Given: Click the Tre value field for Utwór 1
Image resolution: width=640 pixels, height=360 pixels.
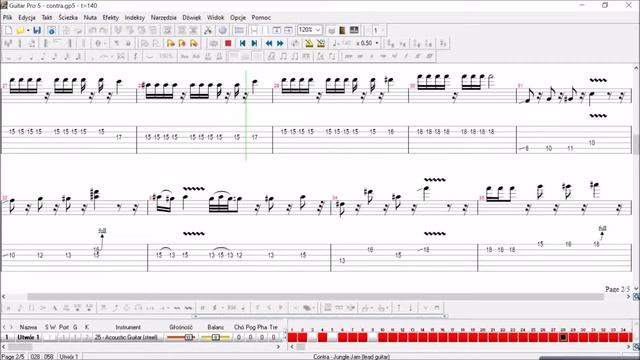Looking at the screenshot, I should (273, 338).
